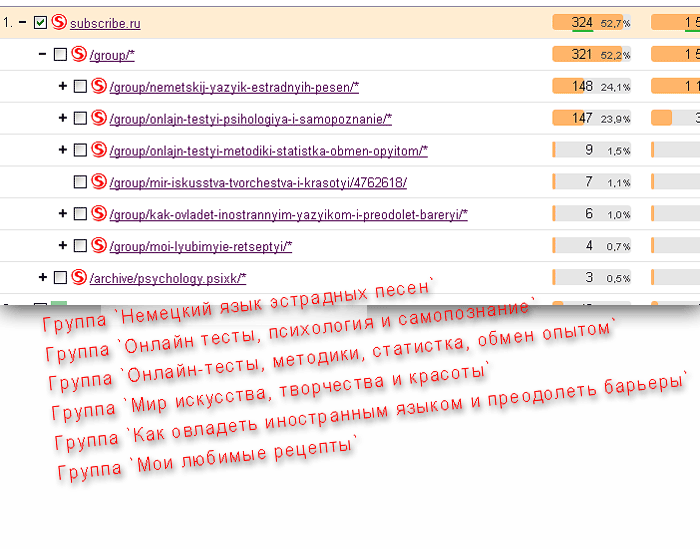Screen dimensions: 700x549
Task: Check the mir-iskusstva-tvorchestva-i-krasotyi checkbox
Action: coord(80,182)
